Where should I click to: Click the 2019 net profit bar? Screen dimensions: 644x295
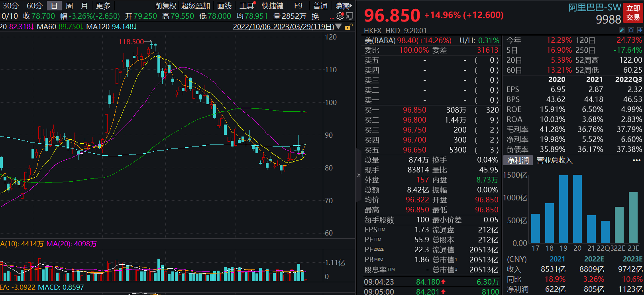[x=563, y=209]
